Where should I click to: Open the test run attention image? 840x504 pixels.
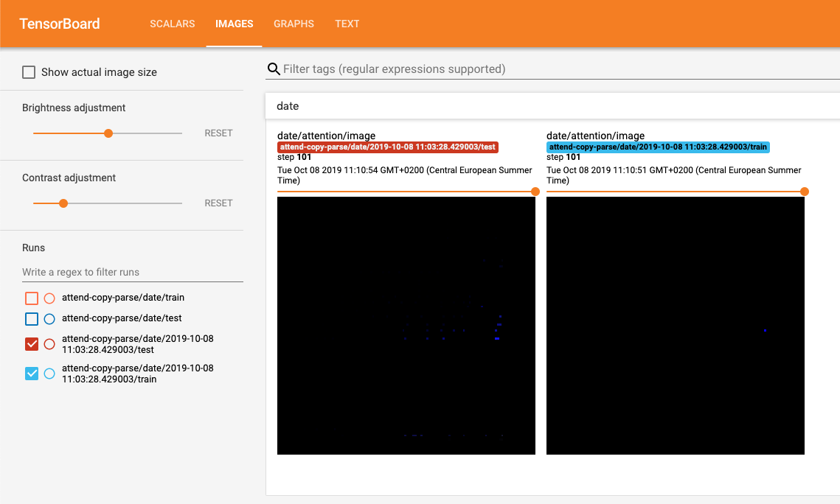(406, 326)
